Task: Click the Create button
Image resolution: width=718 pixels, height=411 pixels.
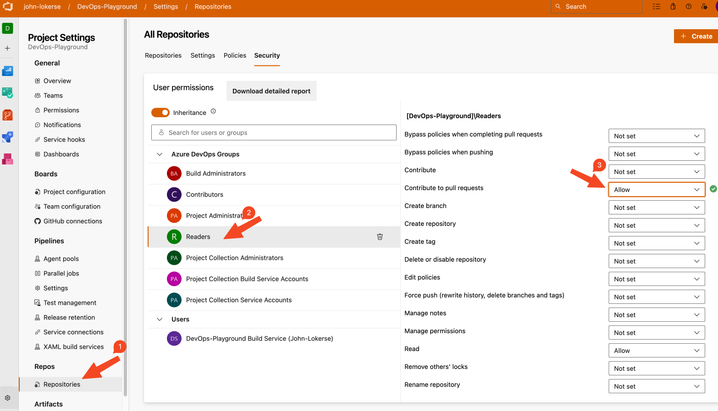Action: pyautogui.click(x=696, y=36)
